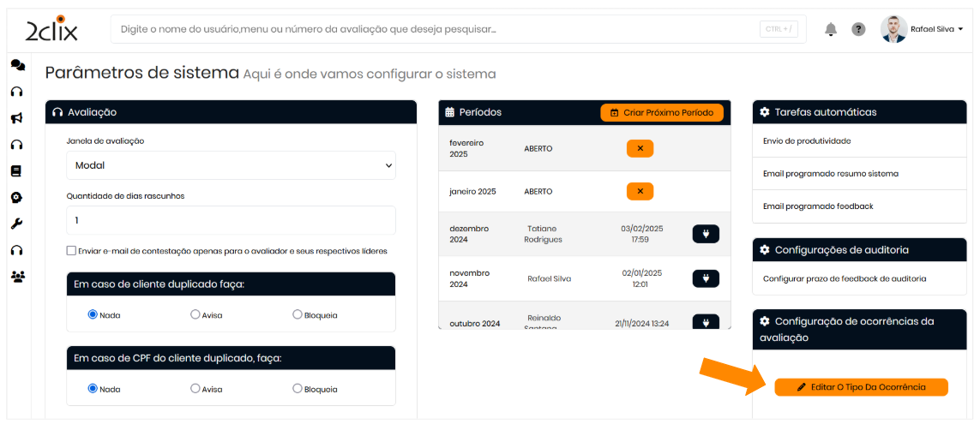Close the fevereiro 2025 period with X button
980x430 pixels.
tap(640, 148)
